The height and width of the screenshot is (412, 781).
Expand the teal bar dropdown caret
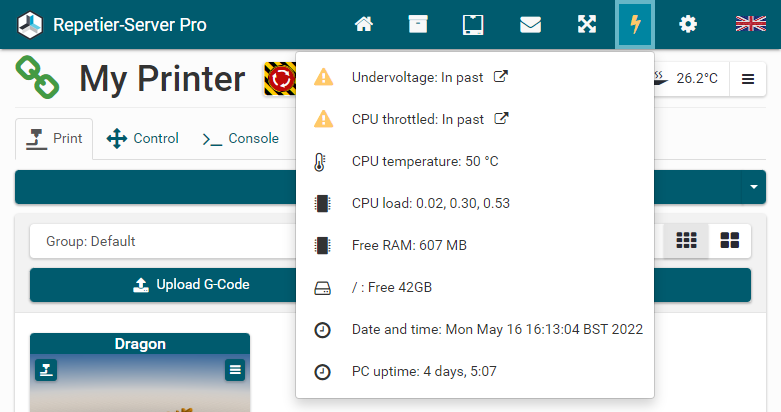coord(752,187)
